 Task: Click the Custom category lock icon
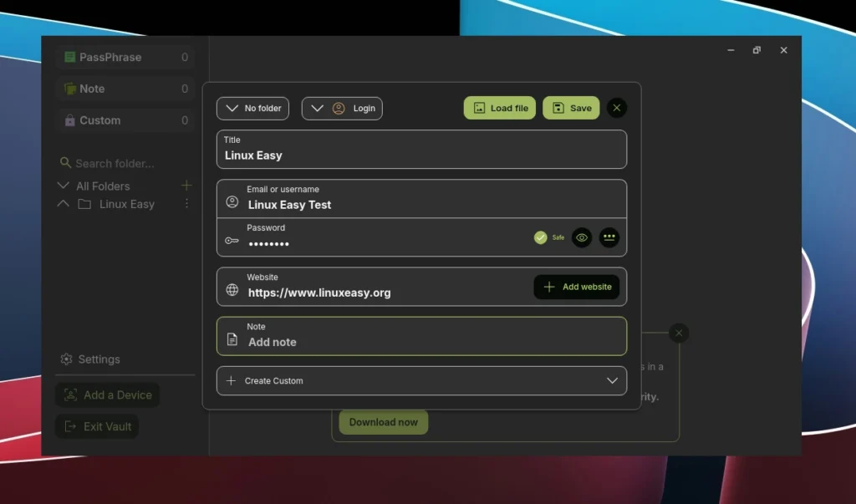(70, 120)
